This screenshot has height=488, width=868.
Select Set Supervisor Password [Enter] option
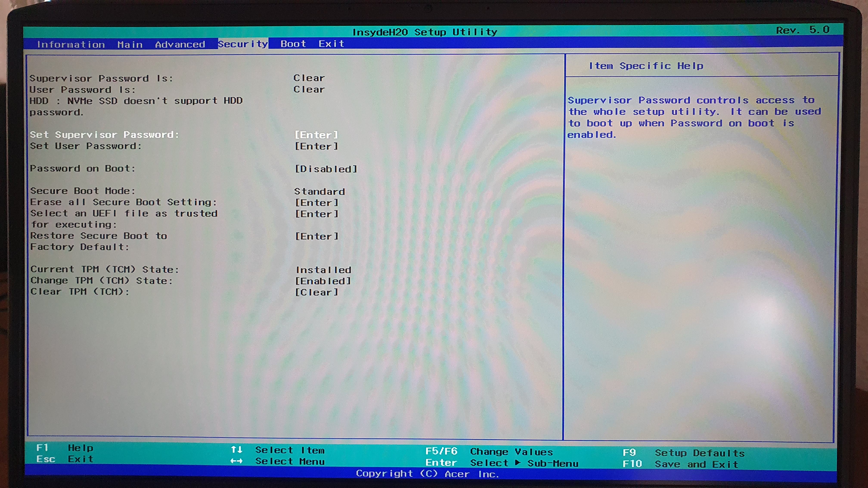(316, 135)
